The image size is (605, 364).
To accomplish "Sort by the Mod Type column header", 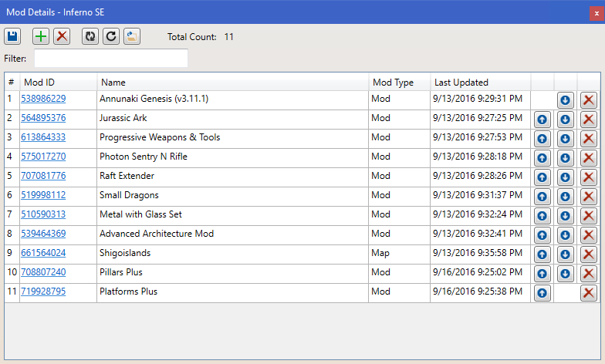I will pyautogui.click(x=400, y=82).
